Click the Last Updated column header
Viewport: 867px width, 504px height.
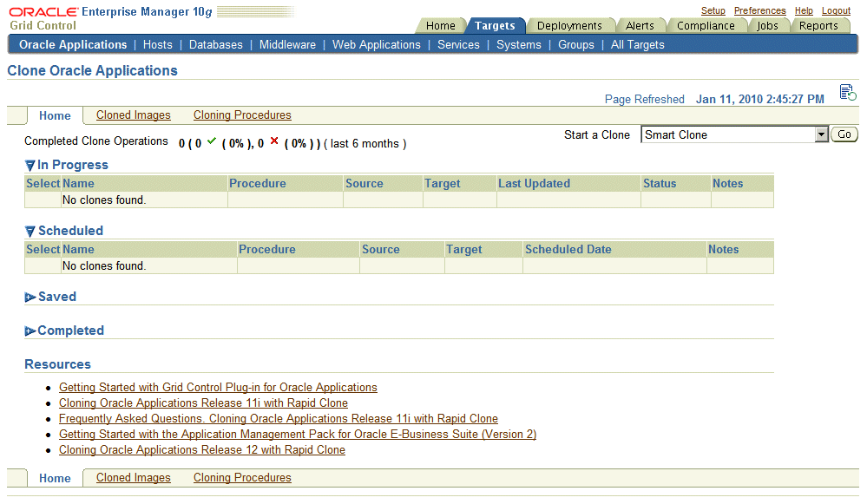(x=534, y=184)
